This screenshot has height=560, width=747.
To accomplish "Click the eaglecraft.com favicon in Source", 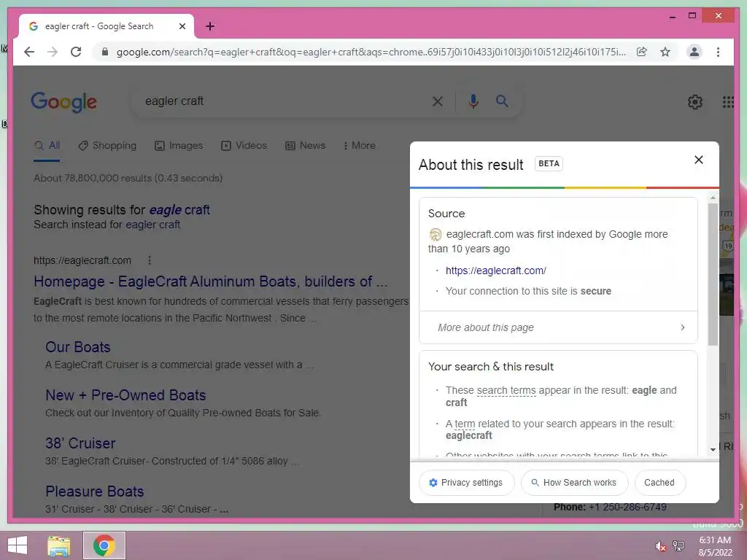I will (435, 234).
